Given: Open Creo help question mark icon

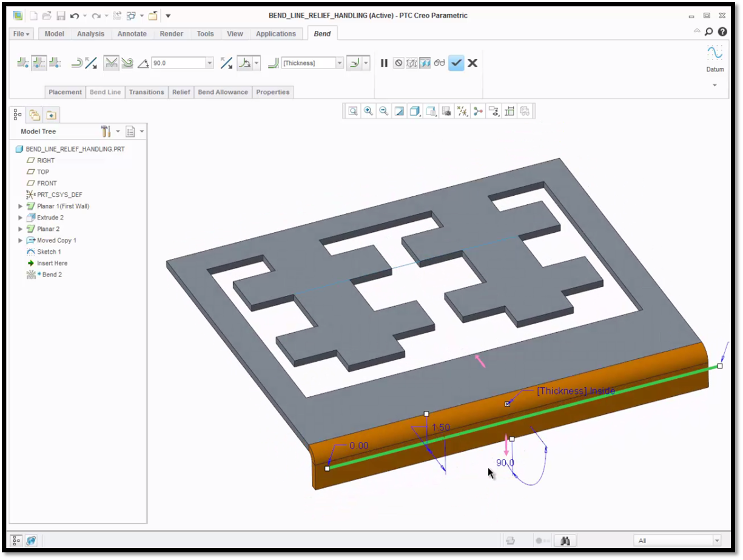Looking at the screenshot, I should point(722,32).
